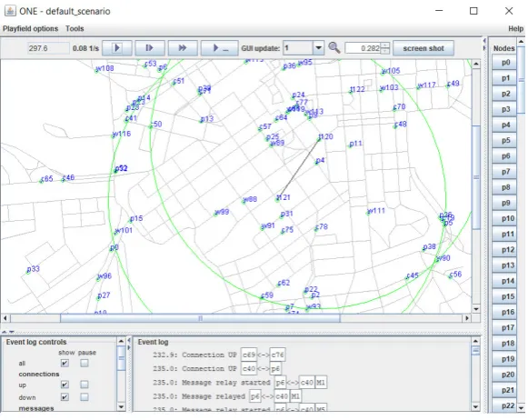This screenshot has width=528, height=420.
Task: Click the map scroll left arrow
Action: coord(5,318)
